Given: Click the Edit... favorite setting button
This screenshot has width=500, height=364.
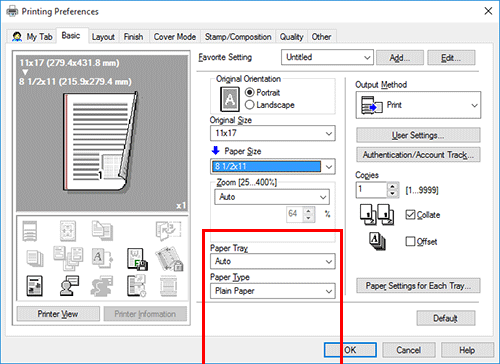Looking at the screenshot, I should click(x=451, y=58).
